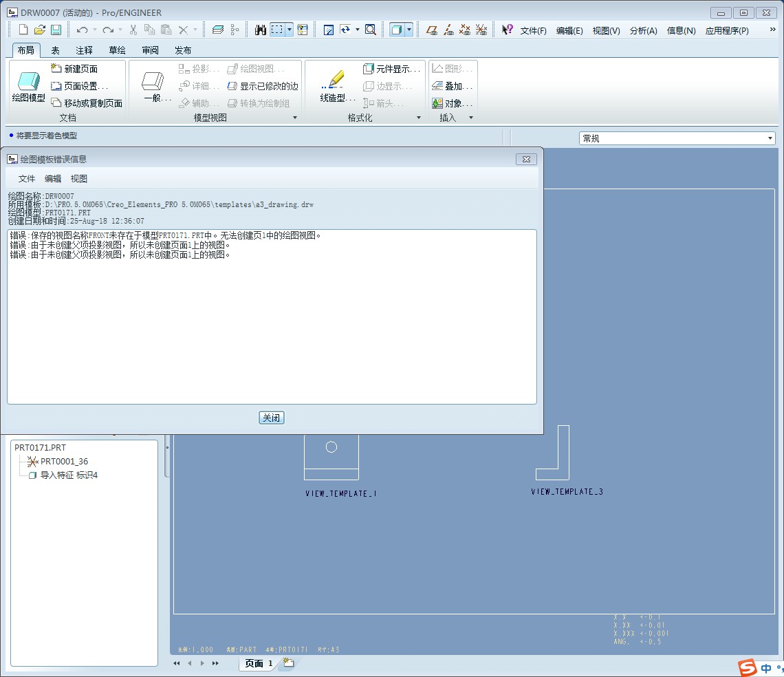The height and width of the screenshot is (677, 784).
Task: Open the 文件(F) main menu
Action: 533,30
